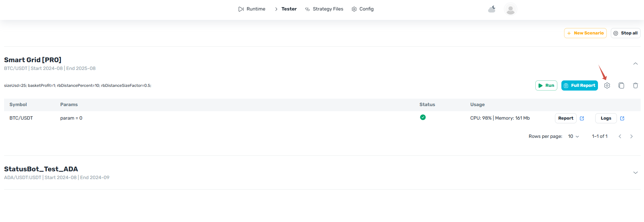Go to previous results page

[620, 137]
